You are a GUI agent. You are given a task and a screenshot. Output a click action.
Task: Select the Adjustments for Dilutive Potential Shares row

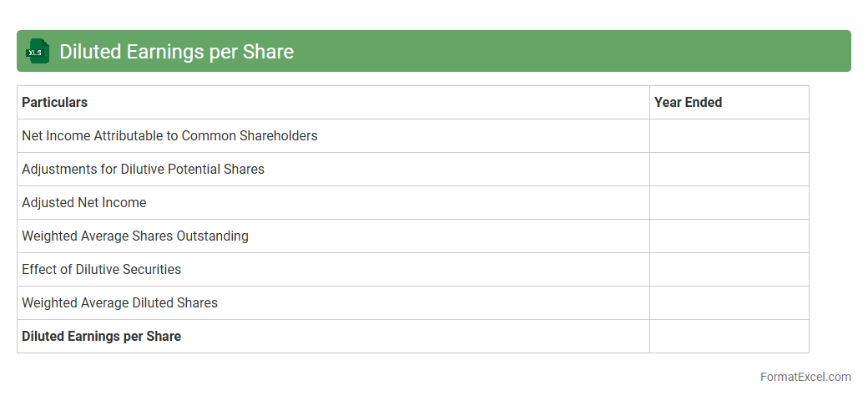[x=143, y=170]
